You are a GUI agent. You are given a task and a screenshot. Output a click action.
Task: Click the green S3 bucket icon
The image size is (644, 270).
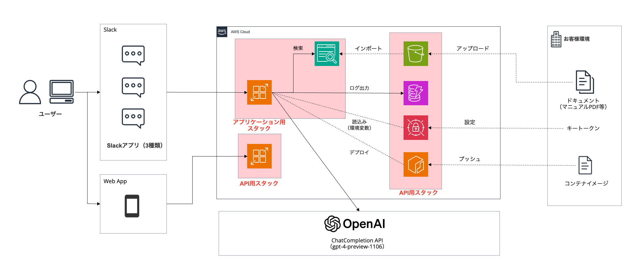tap(416, 54)
